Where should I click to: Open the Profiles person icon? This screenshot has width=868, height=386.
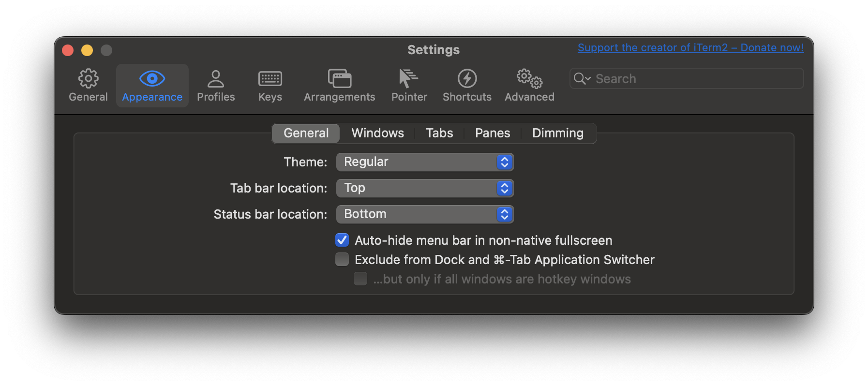216,78
